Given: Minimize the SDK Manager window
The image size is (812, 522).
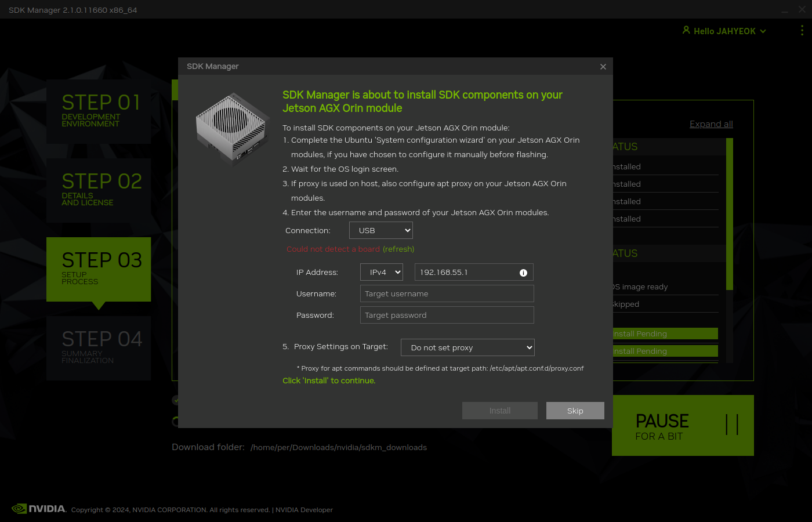Looking at the screenshot, I should click(785, 10).
